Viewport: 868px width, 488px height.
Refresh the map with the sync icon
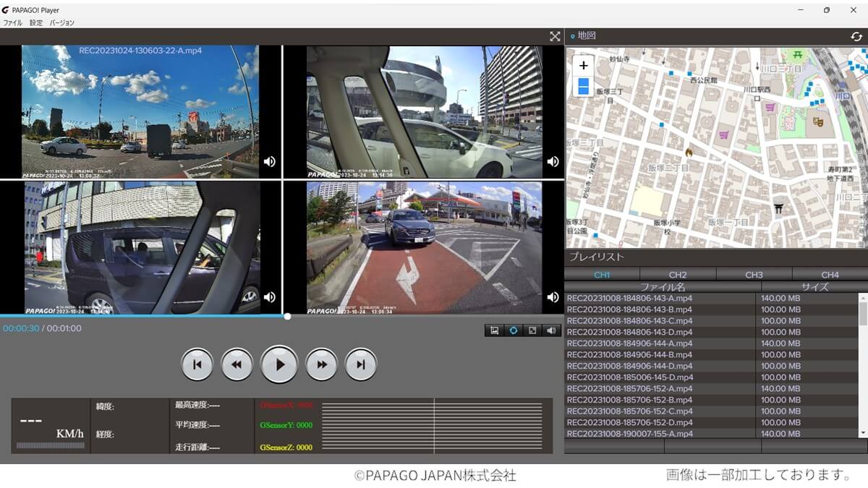856,36
